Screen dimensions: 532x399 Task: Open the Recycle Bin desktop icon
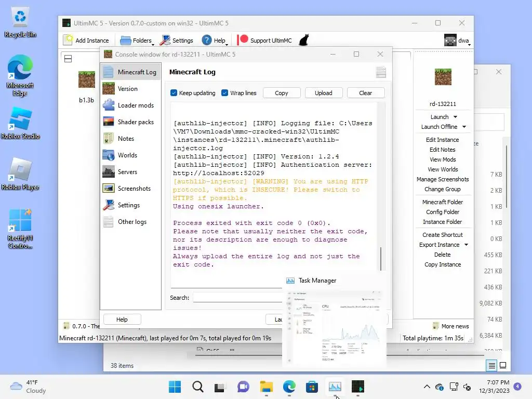point(20,22)
